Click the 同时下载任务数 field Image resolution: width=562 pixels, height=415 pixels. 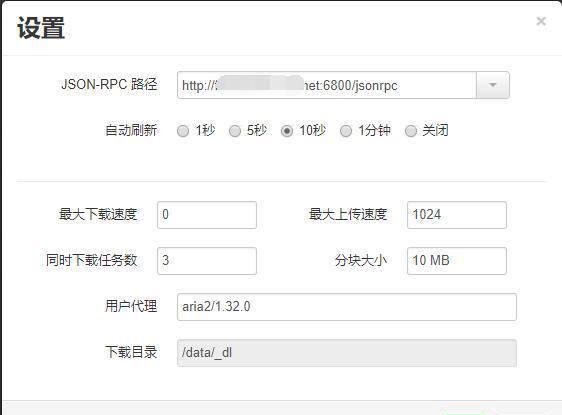[207, 261]
